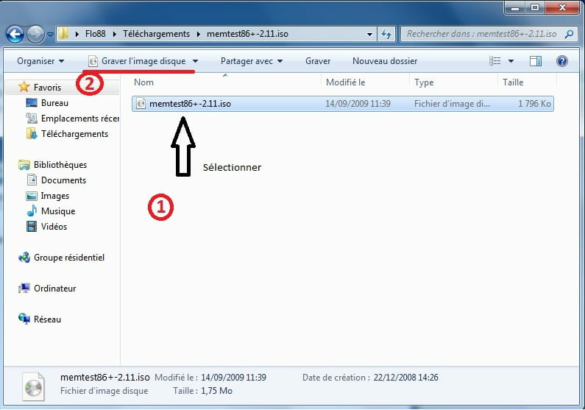Open Emplacements récents in the sidebar

80,119
